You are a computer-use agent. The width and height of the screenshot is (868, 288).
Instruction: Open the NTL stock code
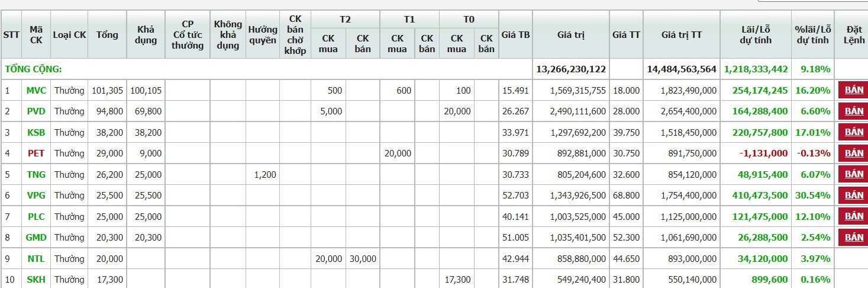point(36,259)
